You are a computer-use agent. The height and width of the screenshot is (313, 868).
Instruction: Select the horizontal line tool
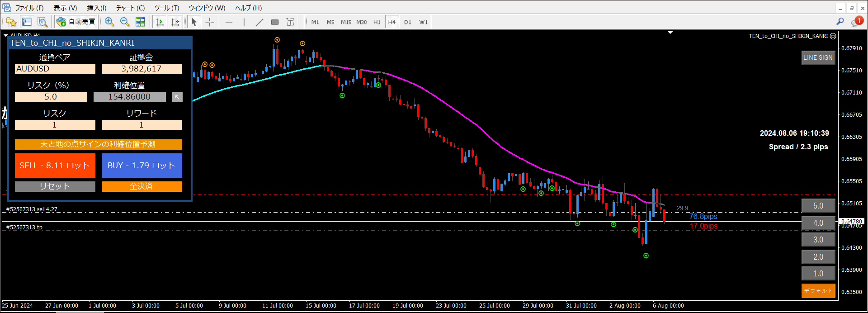point(229,22)
